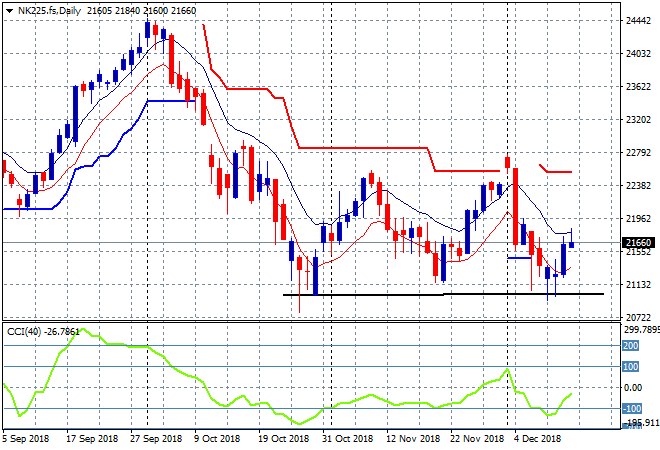The height and width of the screenshot is (450, 660).
Task: Select the black horizontal support line near 21000
Action: coord(443,294)
